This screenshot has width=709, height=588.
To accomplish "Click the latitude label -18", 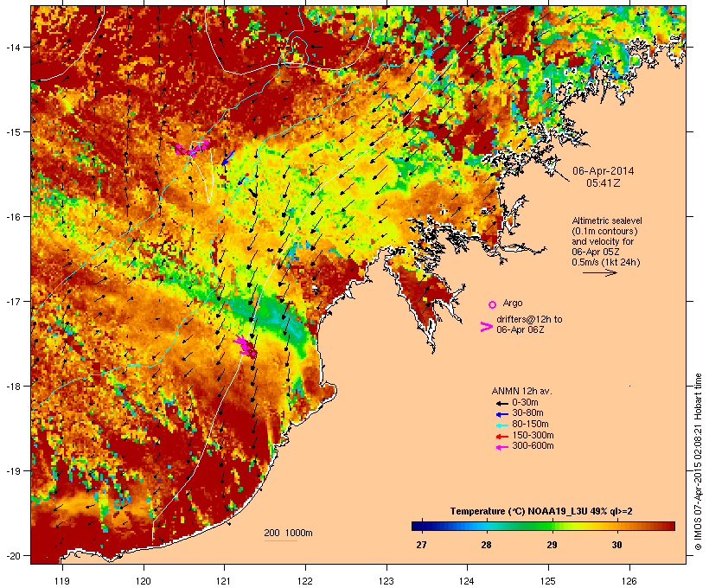I will [13, 387].
